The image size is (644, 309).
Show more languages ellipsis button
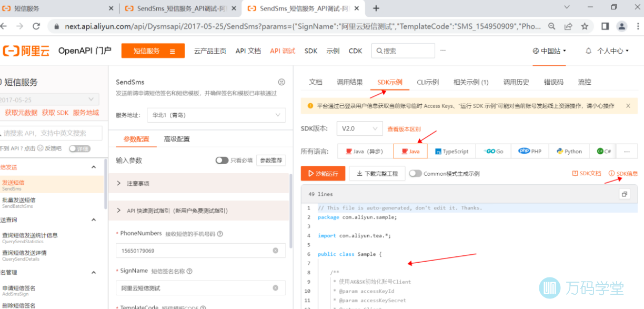click(627, 151)
